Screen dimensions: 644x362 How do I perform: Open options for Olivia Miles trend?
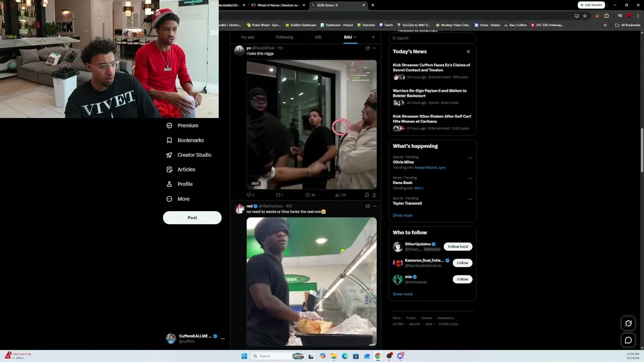[470, 158]
